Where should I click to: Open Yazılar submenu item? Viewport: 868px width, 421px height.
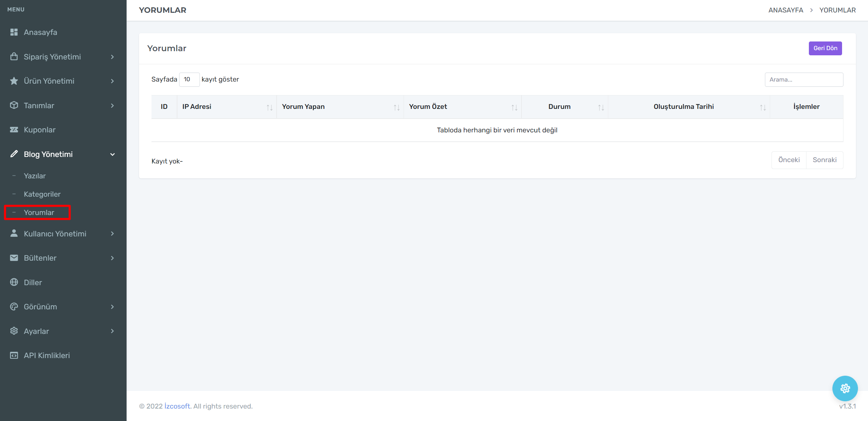(35, 176)
